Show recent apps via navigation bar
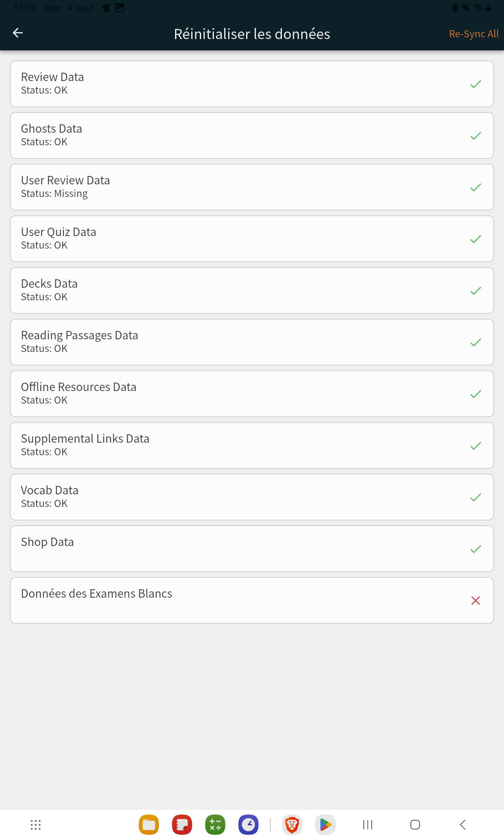 point(367,825)
